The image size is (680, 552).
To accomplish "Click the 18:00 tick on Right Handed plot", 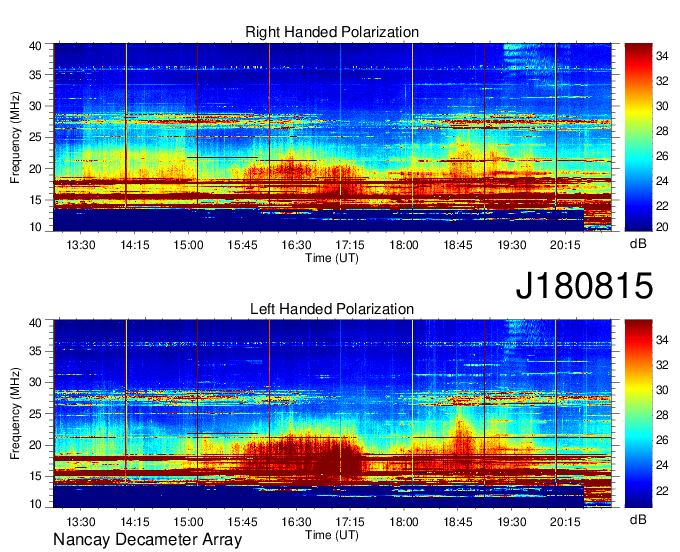I will click(x=404, y=245).
